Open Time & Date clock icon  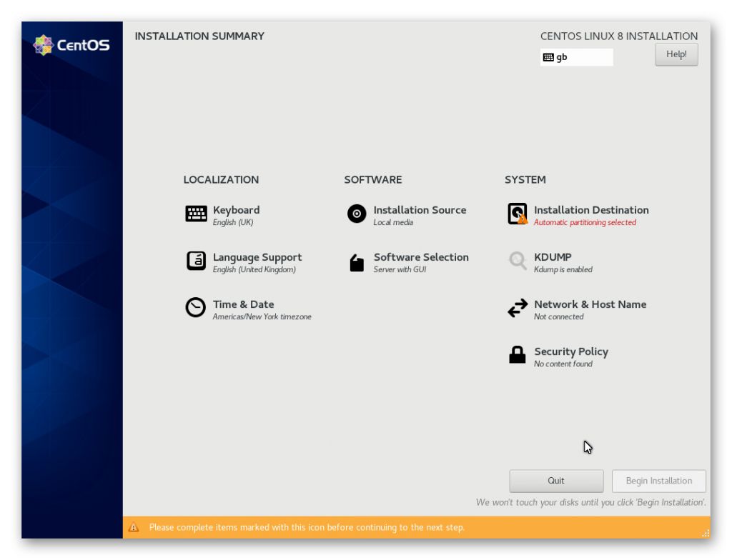click(196, 308)
